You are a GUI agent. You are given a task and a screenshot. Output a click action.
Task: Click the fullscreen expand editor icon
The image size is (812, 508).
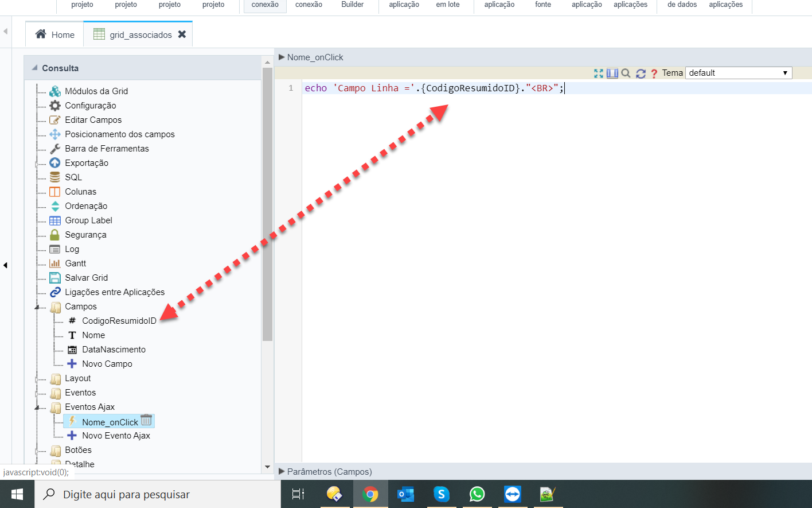[x=599, y=73]
